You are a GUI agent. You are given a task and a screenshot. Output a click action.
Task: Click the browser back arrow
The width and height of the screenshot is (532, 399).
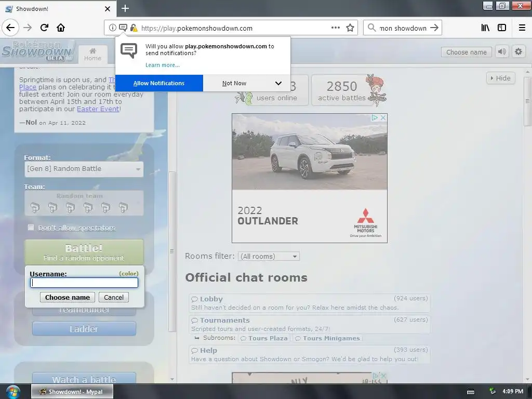point(10,28)
